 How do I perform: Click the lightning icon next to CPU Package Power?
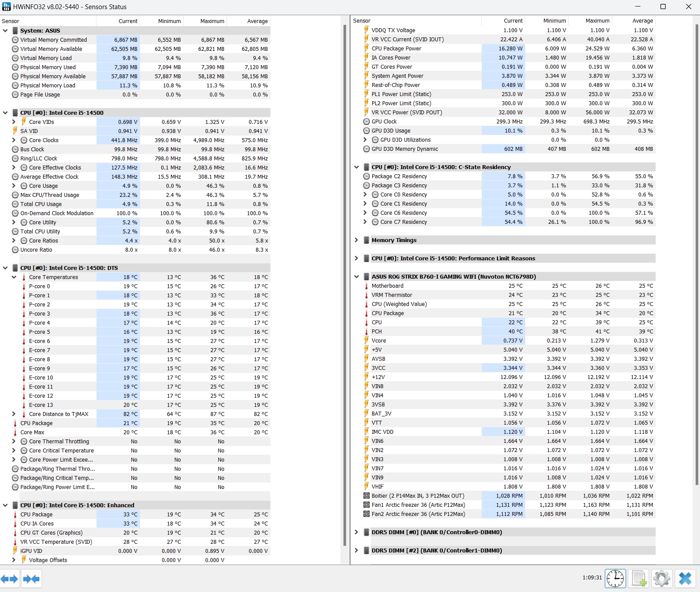(x=367, y=48)
